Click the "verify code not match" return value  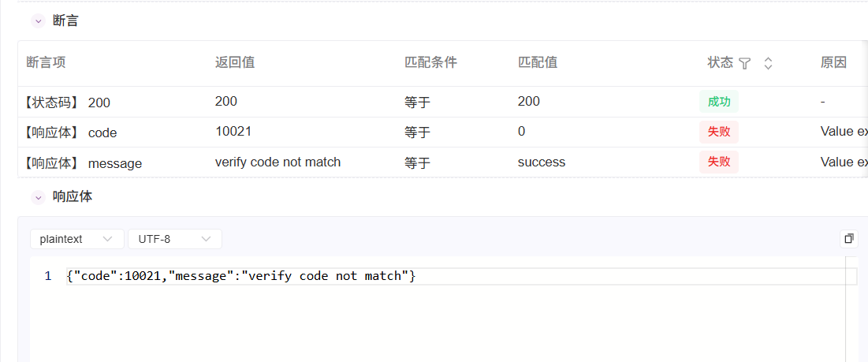pos(278,162)
